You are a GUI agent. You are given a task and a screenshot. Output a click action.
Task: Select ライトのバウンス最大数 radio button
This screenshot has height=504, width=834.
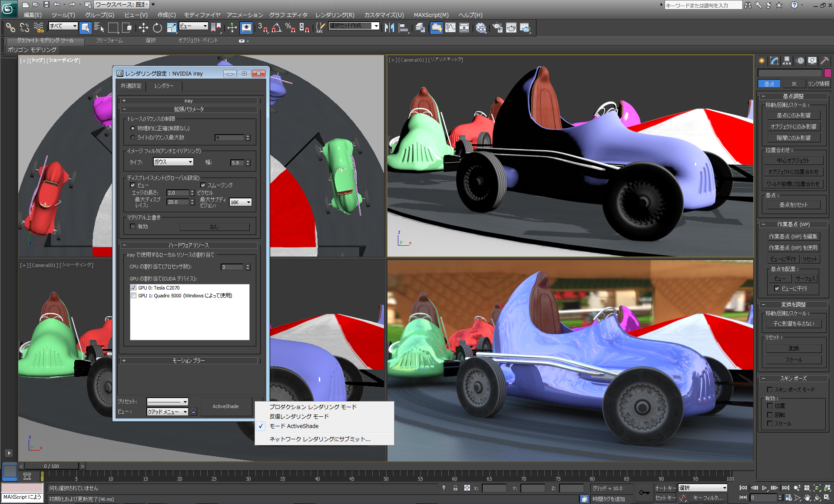click(132, 138)
